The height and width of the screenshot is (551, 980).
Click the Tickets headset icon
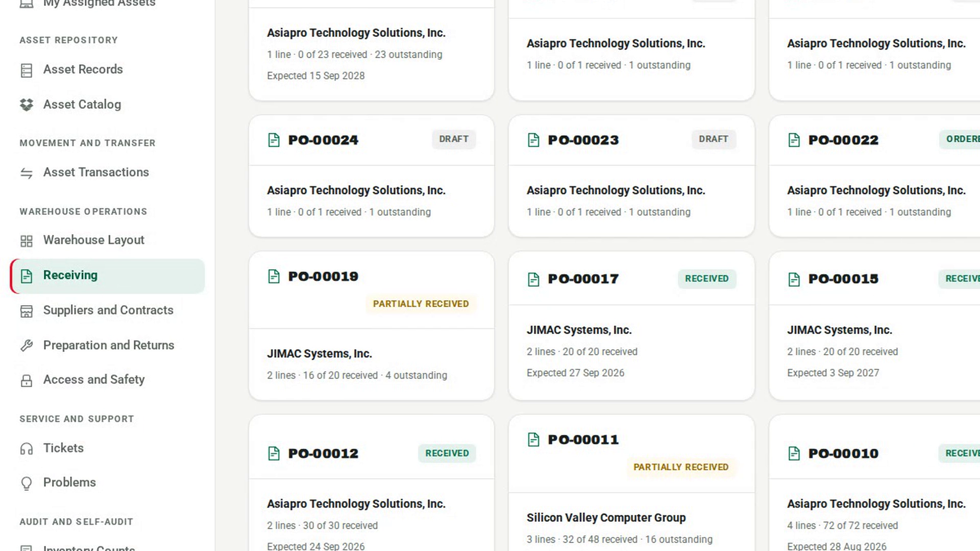pos(27,448)
